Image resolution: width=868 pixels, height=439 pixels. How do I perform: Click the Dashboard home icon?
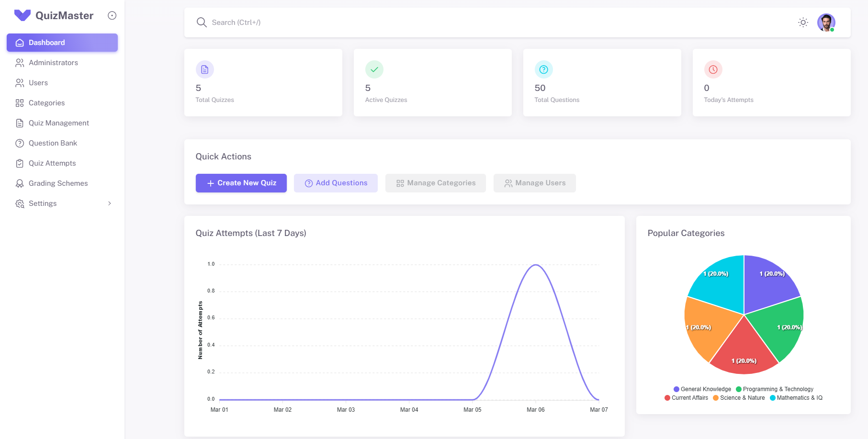pos(20,43)
